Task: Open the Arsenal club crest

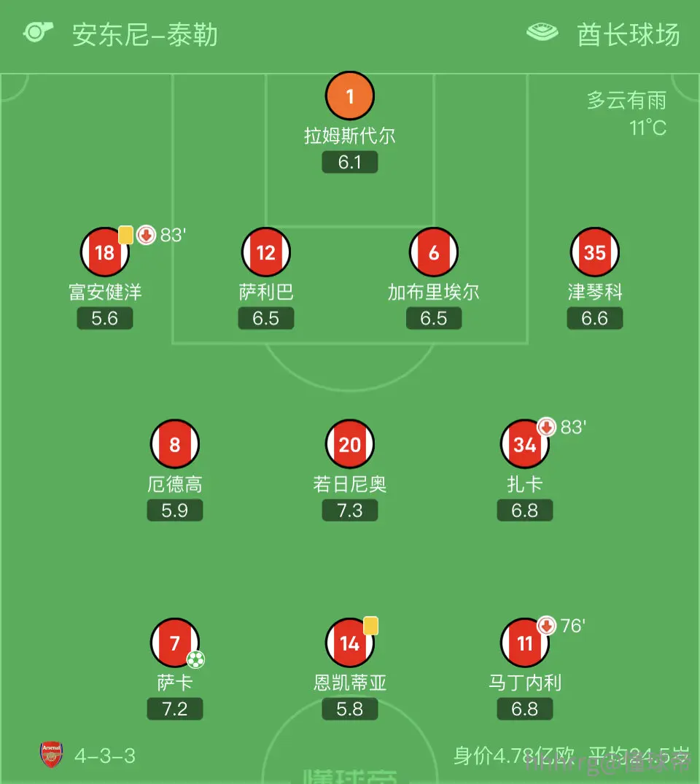Action: 51,755
